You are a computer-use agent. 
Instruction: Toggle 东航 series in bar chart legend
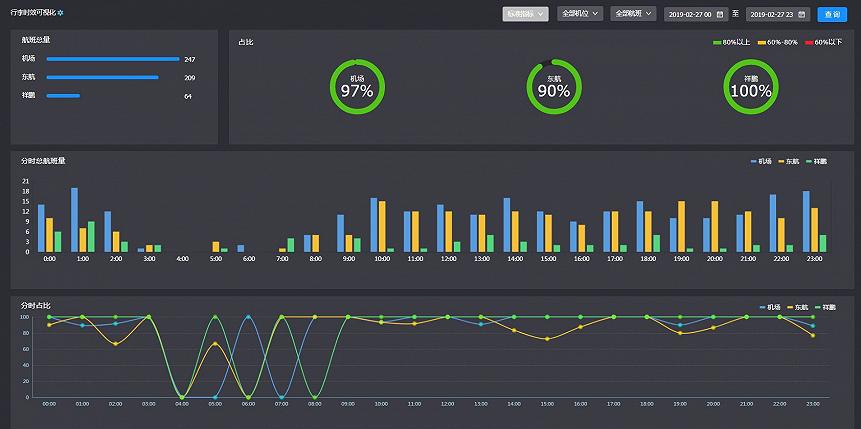coord(782,160)
